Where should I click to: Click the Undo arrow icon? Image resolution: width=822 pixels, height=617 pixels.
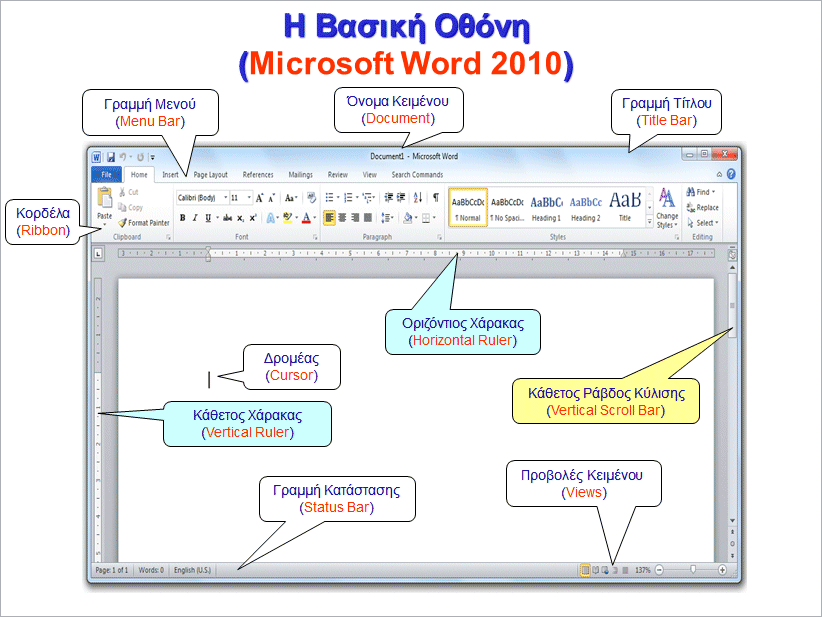pos(123,157)
